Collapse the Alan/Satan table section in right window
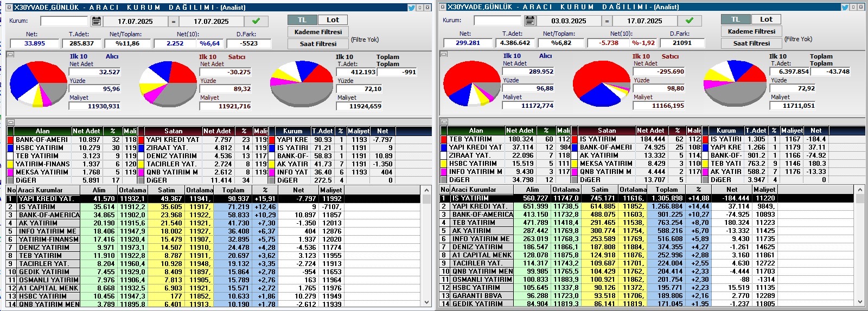The width and height of the screenshot is (868, 311). tap(444, 122)
